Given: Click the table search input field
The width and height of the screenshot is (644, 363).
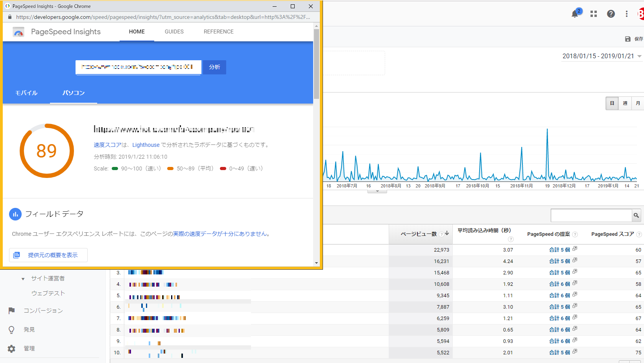Looking at the screenshot, I should [591, 215].
